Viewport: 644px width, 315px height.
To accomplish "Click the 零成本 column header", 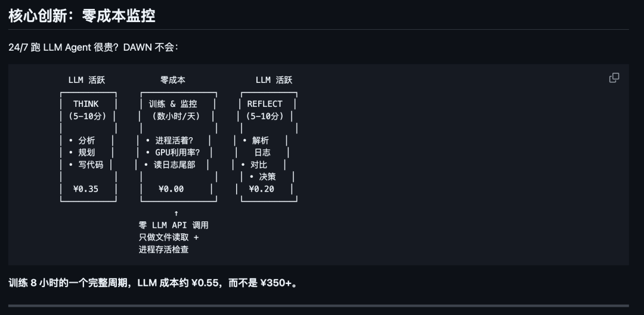I will 173,80.
